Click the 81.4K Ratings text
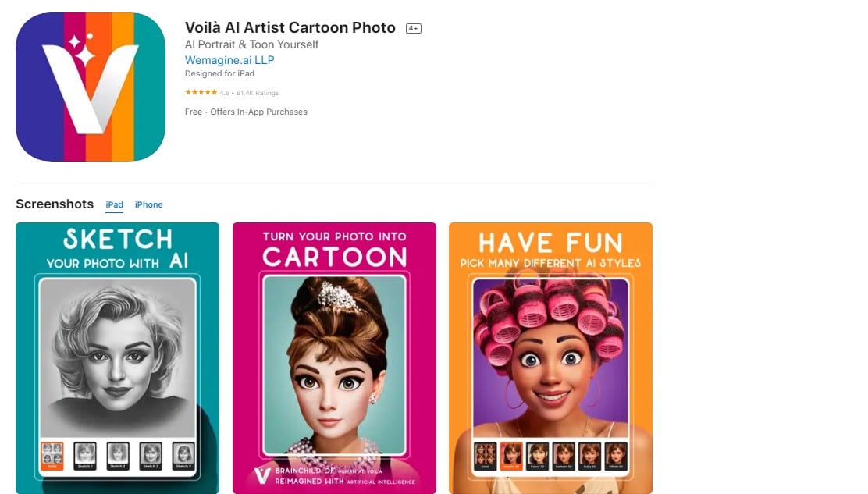 click(x=257, y=93)
